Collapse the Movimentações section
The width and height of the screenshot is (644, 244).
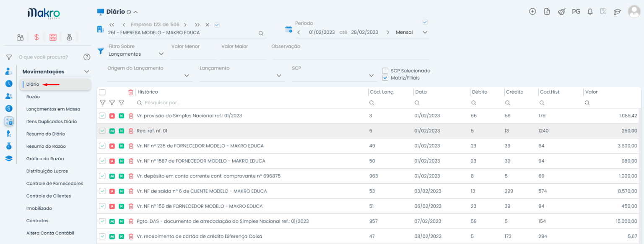point(87,72)
